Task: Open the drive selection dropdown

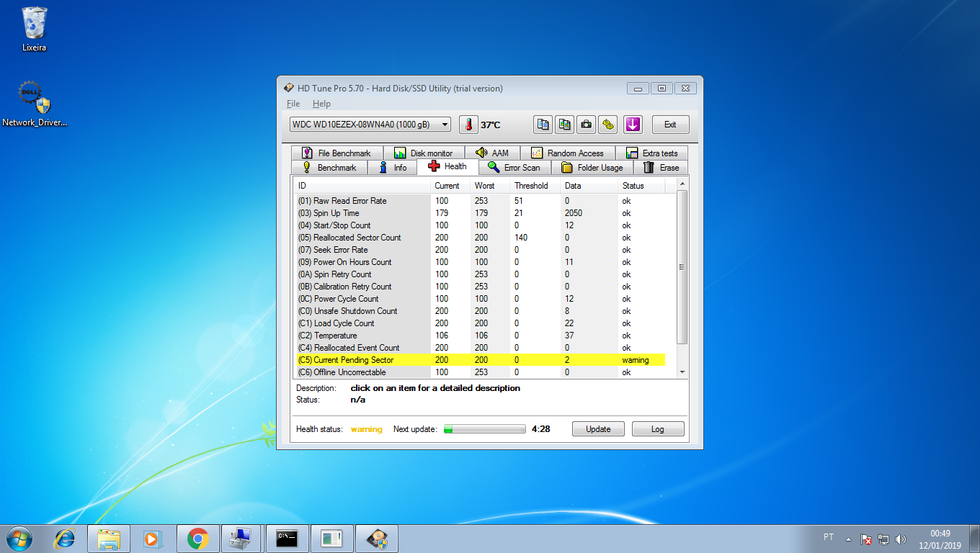Action: click(370, 125)
